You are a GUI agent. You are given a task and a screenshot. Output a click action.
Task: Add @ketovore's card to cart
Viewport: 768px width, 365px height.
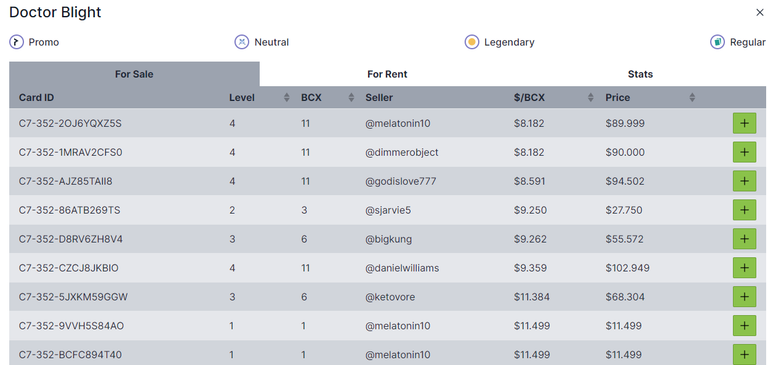click(x=744, y=296)
